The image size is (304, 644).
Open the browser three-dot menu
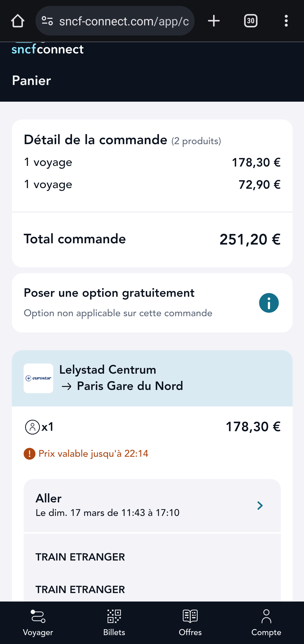(x=286, y=21)
